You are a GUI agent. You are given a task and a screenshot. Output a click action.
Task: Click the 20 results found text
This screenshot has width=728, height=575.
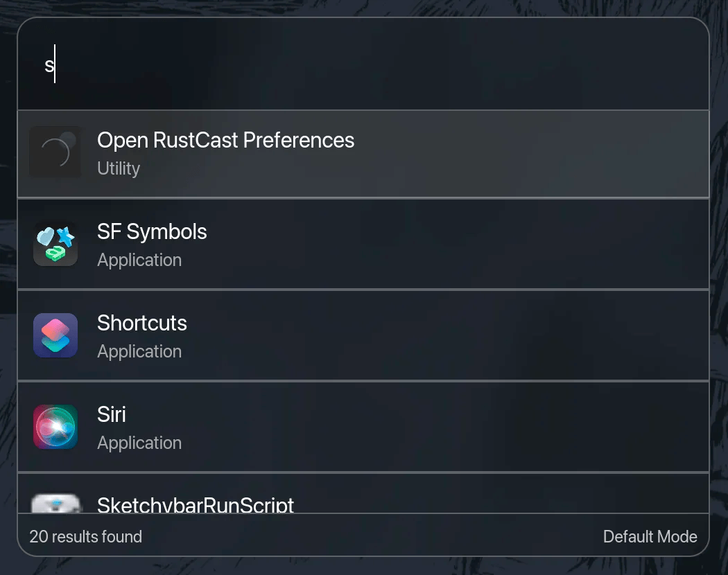(x=86, y=536)
